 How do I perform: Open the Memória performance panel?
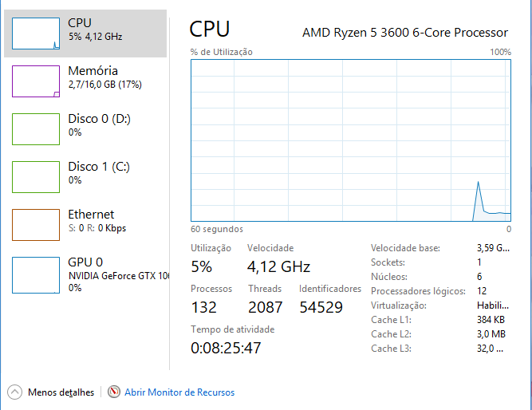point(85,81)
